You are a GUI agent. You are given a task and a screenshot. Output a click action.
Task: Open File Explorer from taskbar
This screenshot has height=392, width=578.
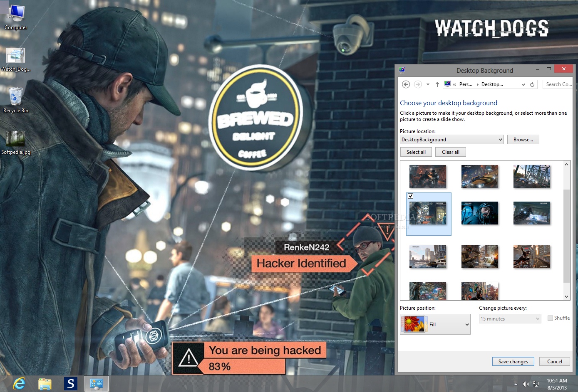click(45, 384)
